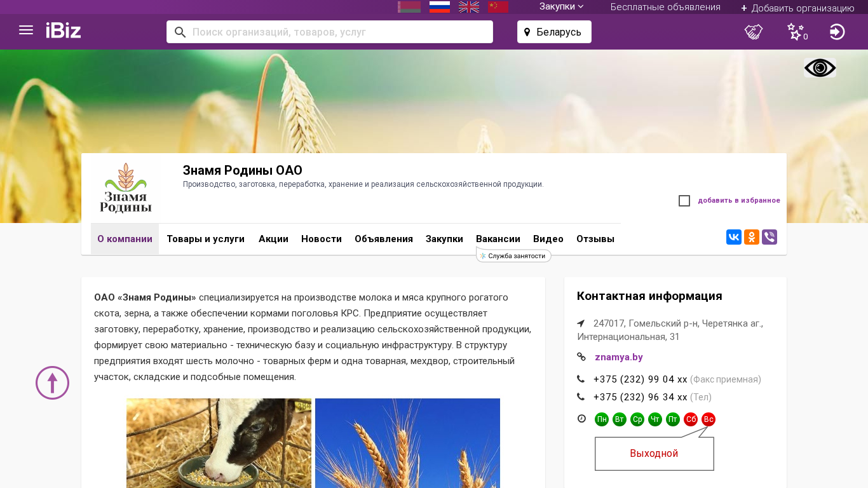Click phone icon beside fax number
Image resolution: width=868 pixels, height=488 pixels.
pos(581,379)
